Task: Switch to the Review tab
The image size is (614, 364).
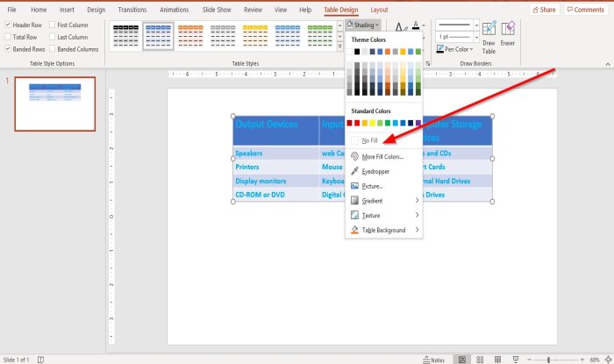Action: pyautogui.click(x=253, y=10)
